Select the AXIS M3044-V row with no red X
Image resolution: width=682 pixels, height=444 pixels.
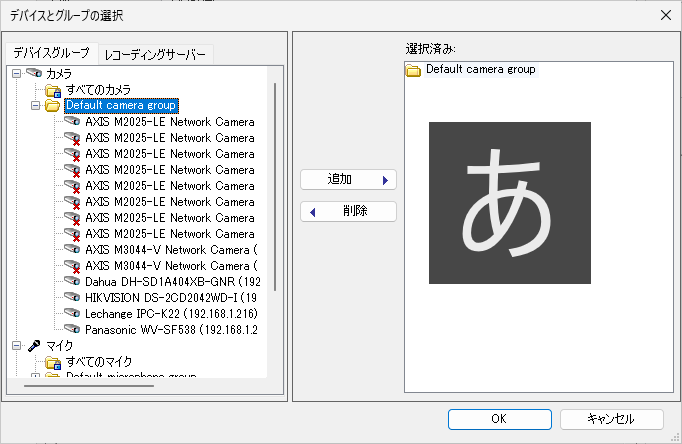(171, 250)
